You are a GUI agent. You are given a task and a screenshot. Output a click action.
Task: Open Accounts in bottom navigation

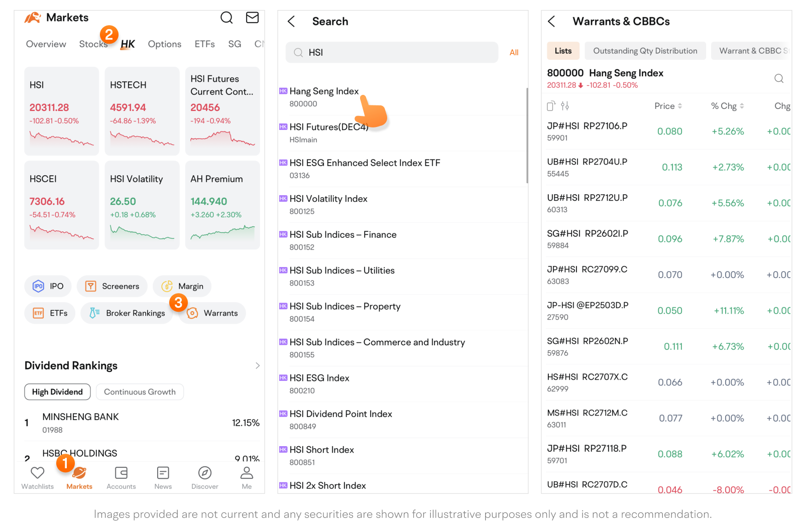(x=121, y=478)
